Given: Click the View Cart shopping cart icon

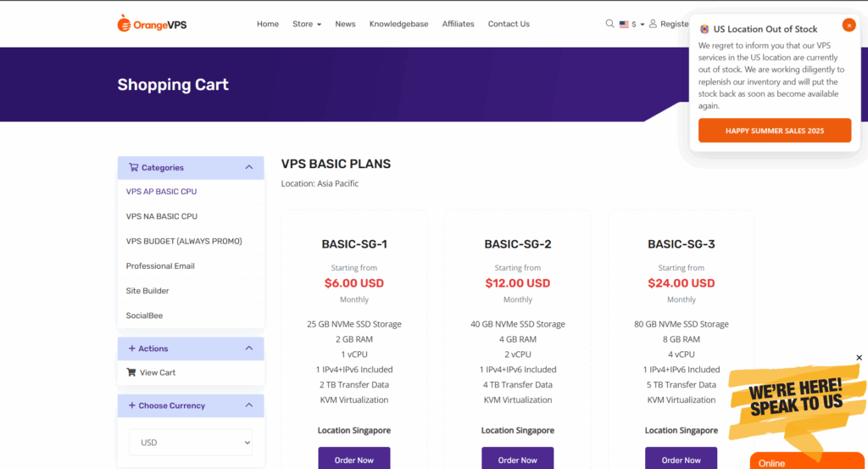Looking at the screenshot, I should pyautogui.click(x=131, y=372).
